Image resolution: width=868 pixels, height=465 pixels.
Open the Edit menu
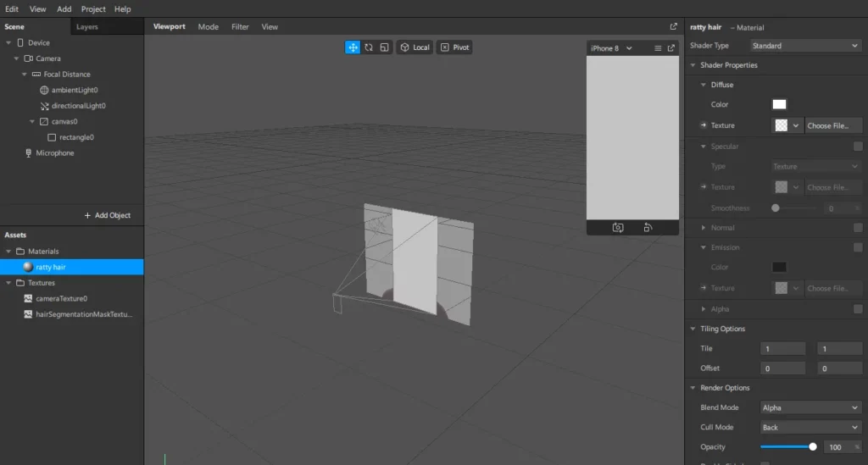[x=12, y=8]
